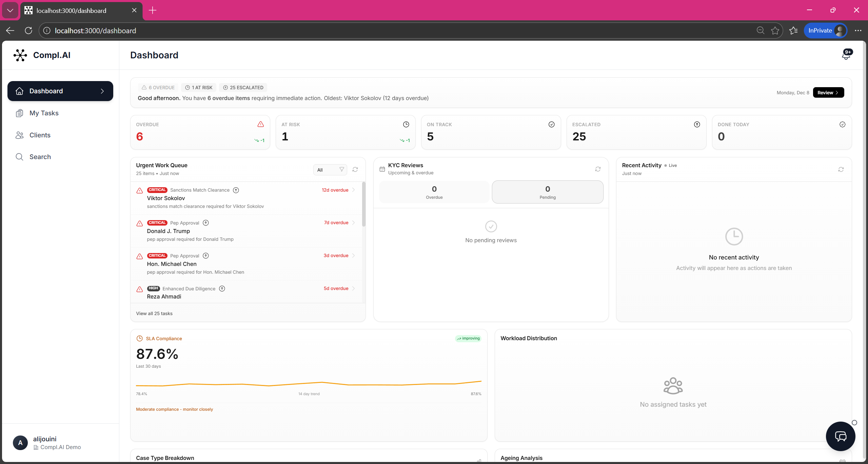868x464 pixels.
Task: Open My Tasks in sidebar
Action: click(44, 113)
